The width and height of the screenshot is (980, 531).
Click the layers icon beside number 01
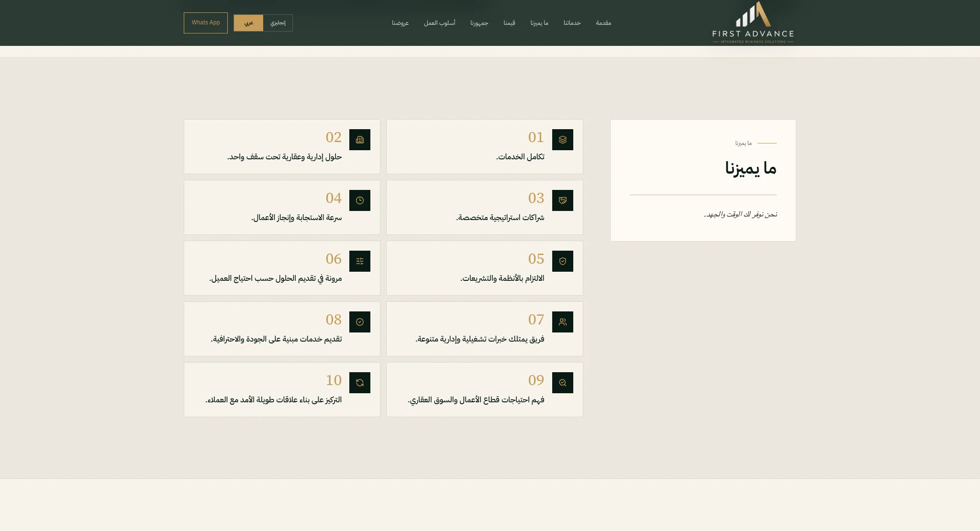[562, 140]
